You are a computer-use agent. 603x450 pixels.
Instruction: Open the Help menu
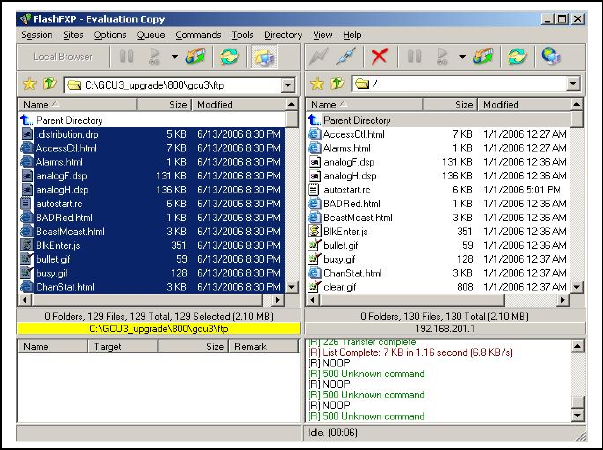(x=352, y=35)
